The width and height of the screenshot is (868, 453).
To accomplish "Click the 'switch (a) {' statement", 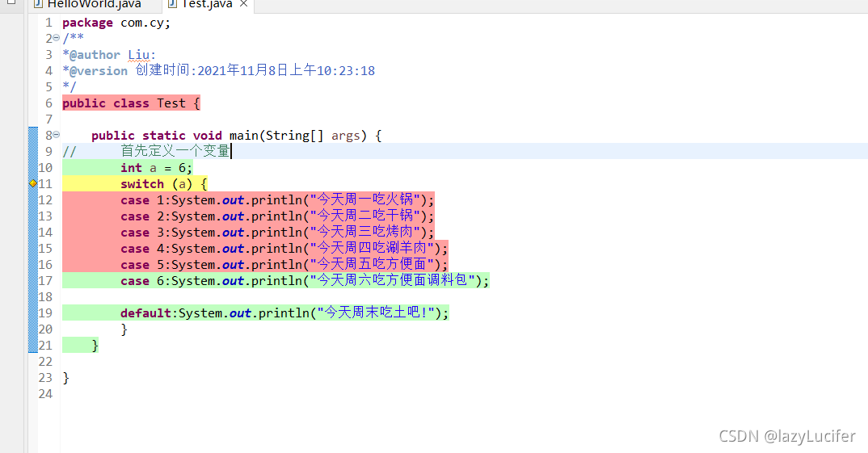I will (164, 183).
